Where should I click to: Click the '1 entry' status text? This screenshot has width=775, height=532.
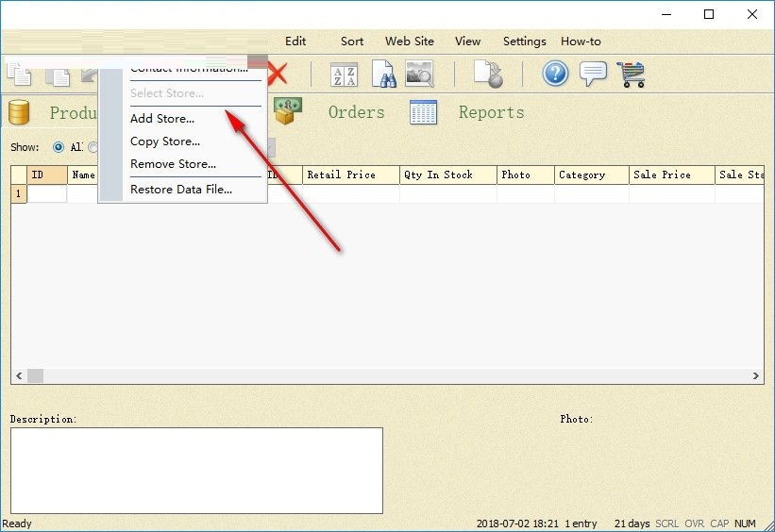point(581,524)
